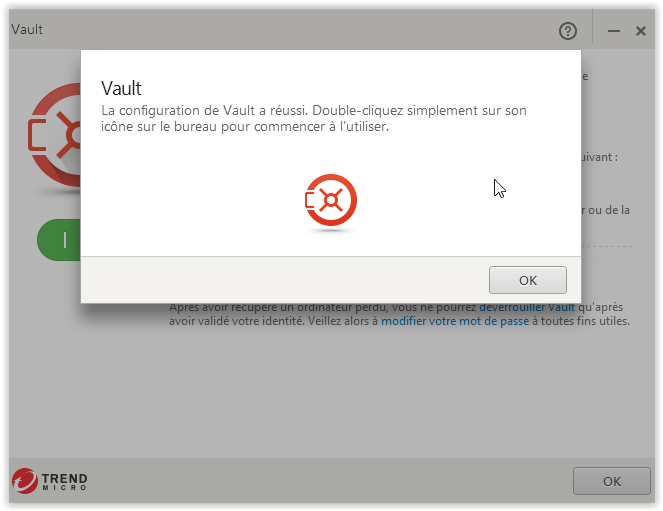Click the "TREND" wordmark text at the bottom
This screenshot has width=663, height=511.
(x=64, y=478)
